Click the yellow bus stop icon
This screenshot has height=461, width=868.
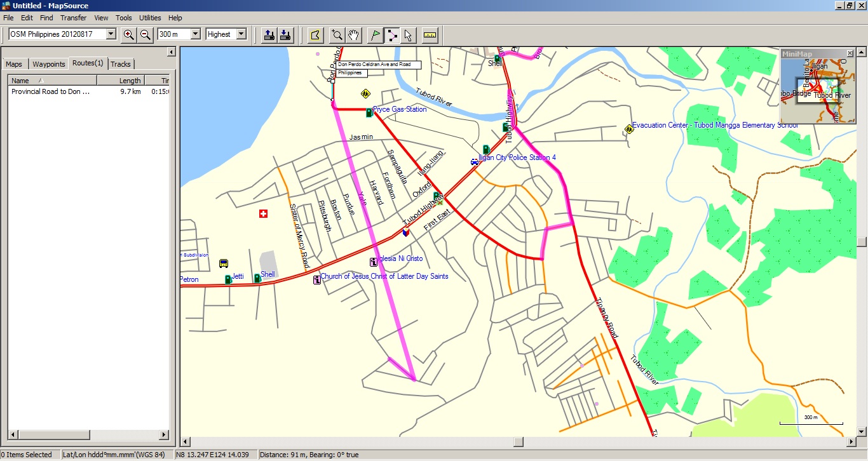[224, 263]
